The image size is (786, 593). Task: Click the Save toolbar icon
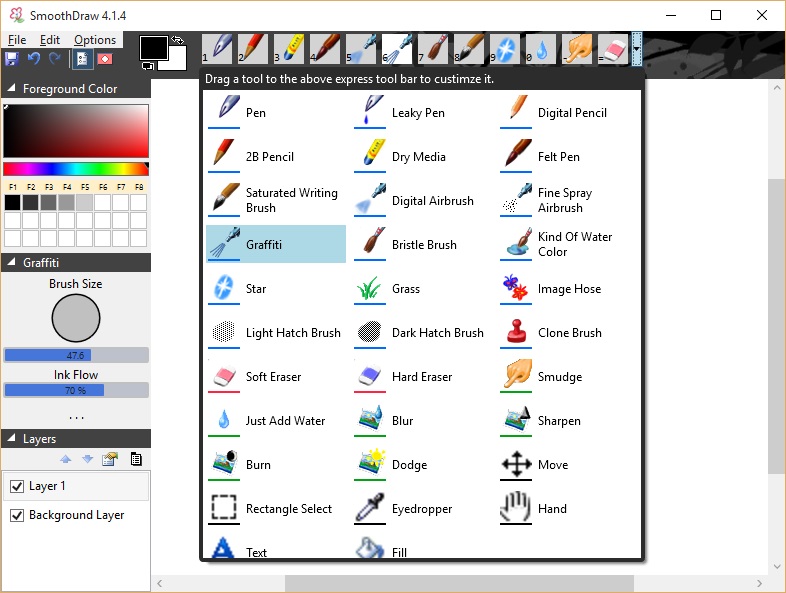[x=12, y=59]
